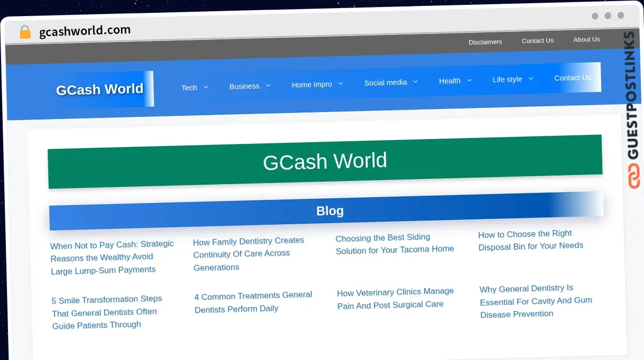Expand the Social media dropdown chevron
Image resolution: width=644 pixels, height=360 pixels.
pos(415,82)
